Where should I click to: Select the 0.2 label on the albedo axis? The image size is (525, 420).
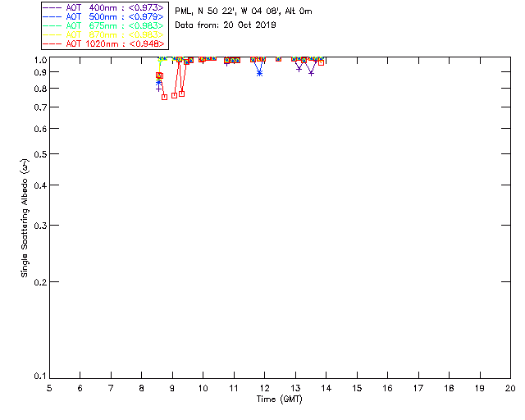point(40,282)
